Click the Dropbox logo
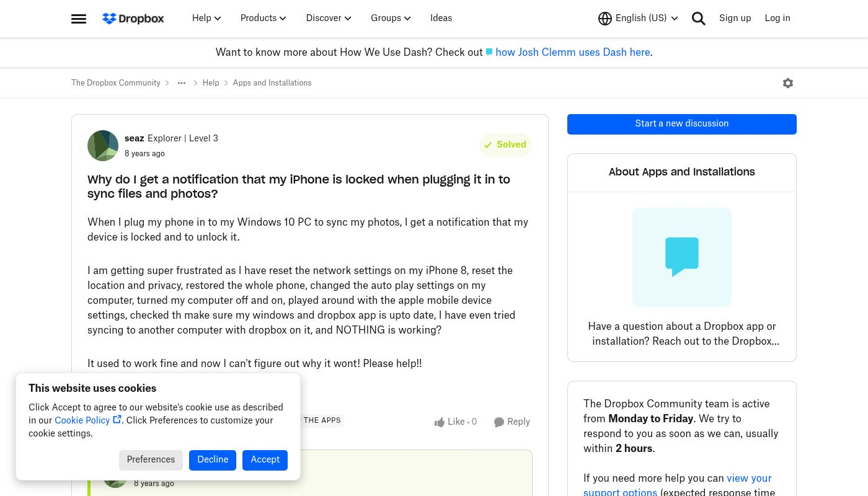 [133, 19]
